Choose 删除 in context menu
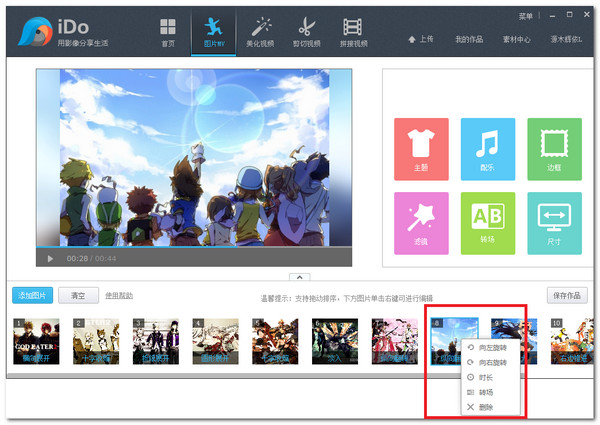 pos(491,407)
